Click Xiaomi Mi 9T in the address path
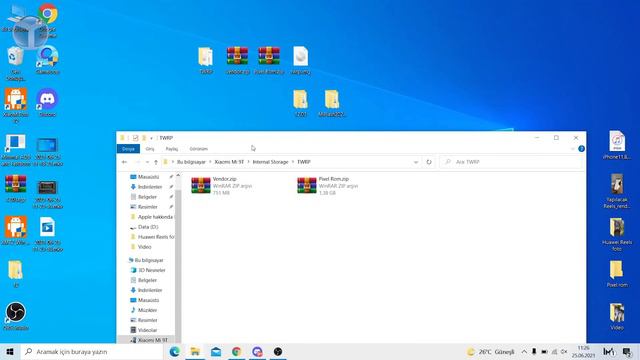Image resolution: width=640 pixels, height=360 pixels. (x=229, y=162)
